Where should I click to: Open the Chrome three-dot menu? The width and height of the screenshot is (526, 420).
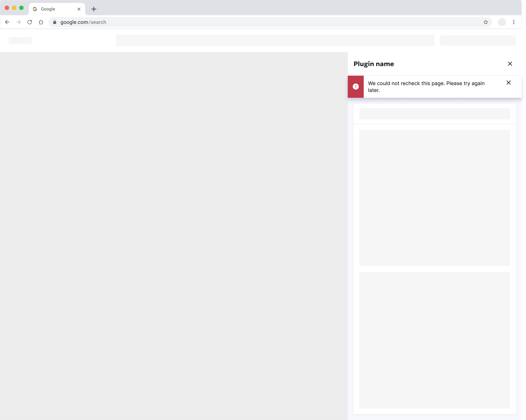[x=514, y=22]
